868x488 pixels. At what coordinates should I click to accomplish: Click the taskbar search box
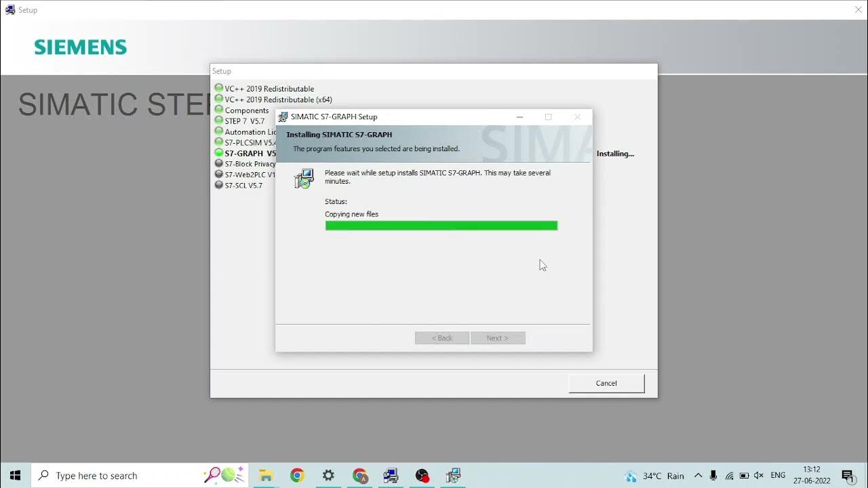(140, 475)
